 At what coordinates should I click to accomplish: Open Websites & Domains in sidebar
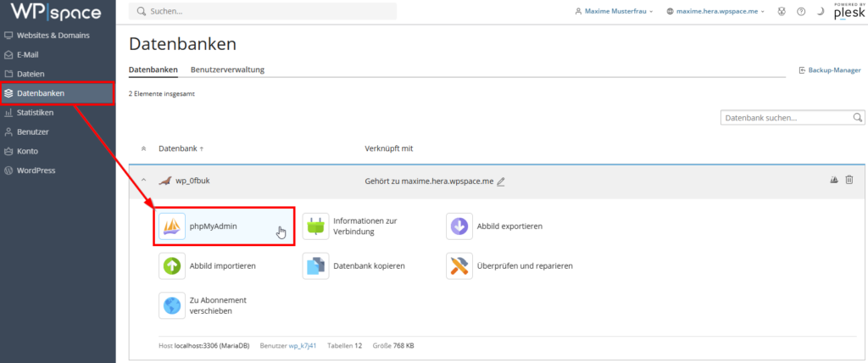point(58,36)
